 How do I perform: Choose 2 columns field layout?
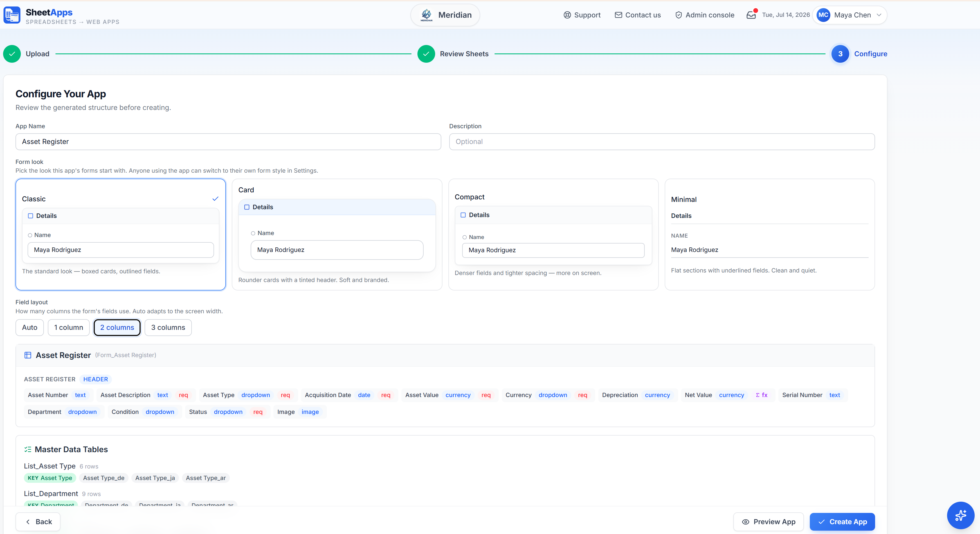[117, 327]
